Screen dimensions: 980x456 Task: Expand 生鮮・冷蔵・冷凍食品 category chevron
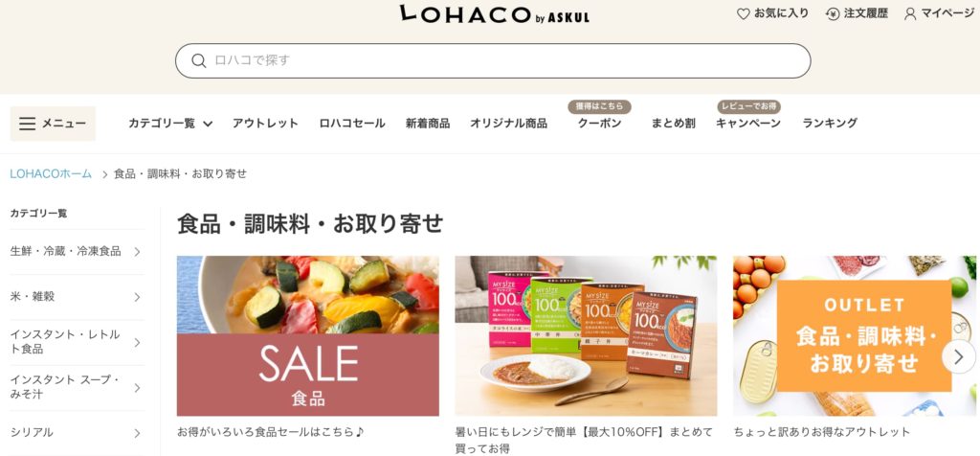tap(138, 251)
